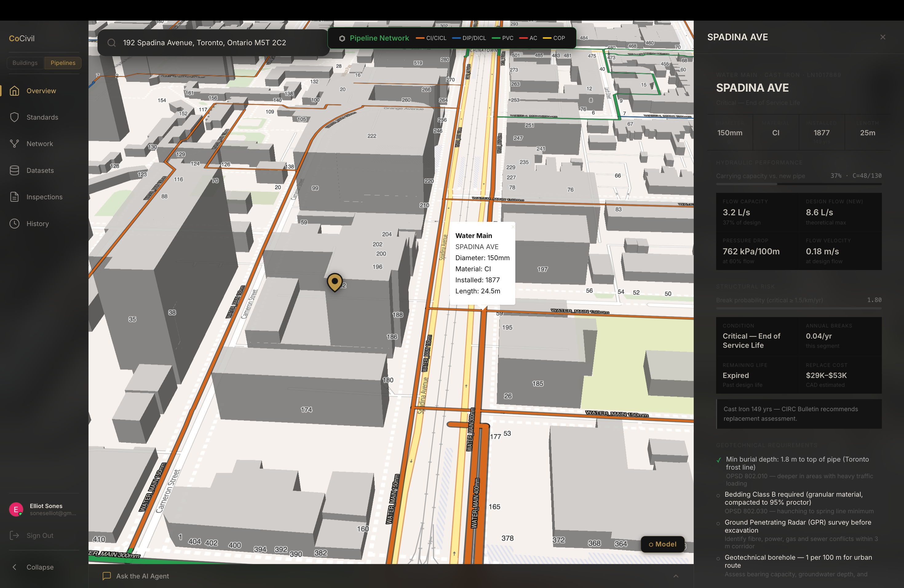This screenshot has height=588, width=904.
Task: Open the Network graph icon
Action: tap(14, 144)
